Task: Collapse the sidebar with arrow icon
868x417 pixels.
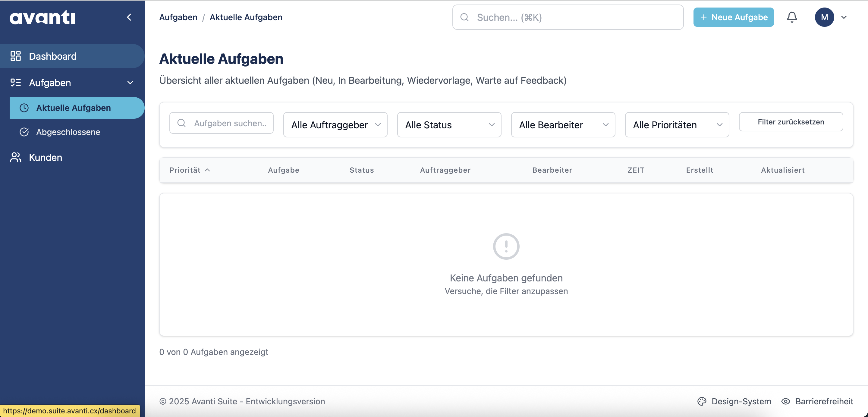Action: (x=129, y=17)
